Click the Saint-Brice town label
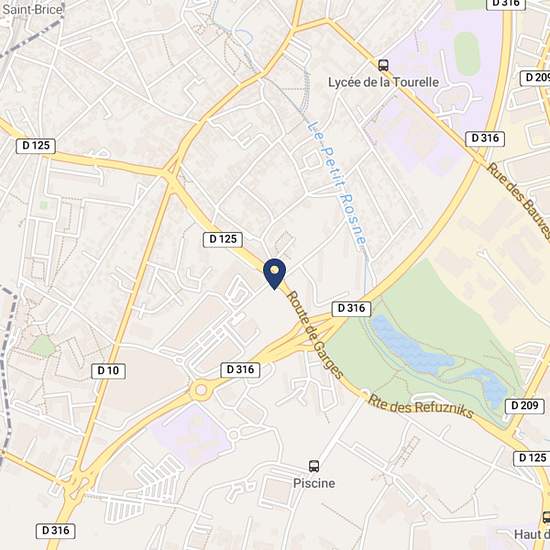 tap(32, 9)
